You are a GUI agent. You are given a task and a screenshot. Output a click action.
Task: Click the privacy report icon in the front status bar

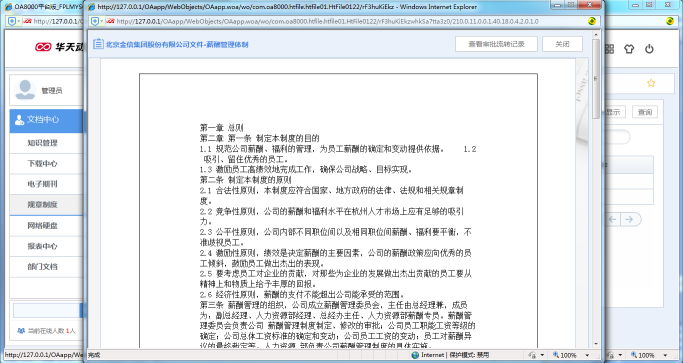(532, 355)
